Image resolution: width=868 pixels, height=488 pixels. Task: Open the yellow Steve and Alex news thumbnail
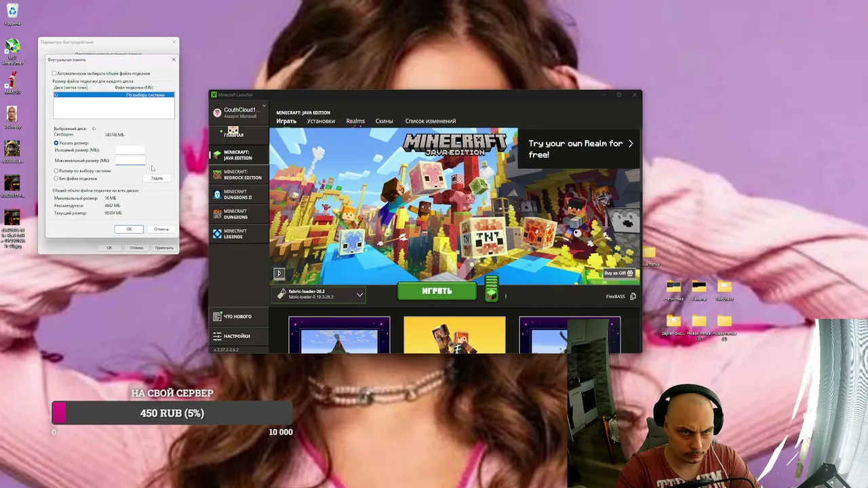pyautogui.click(x=454, y=335)
